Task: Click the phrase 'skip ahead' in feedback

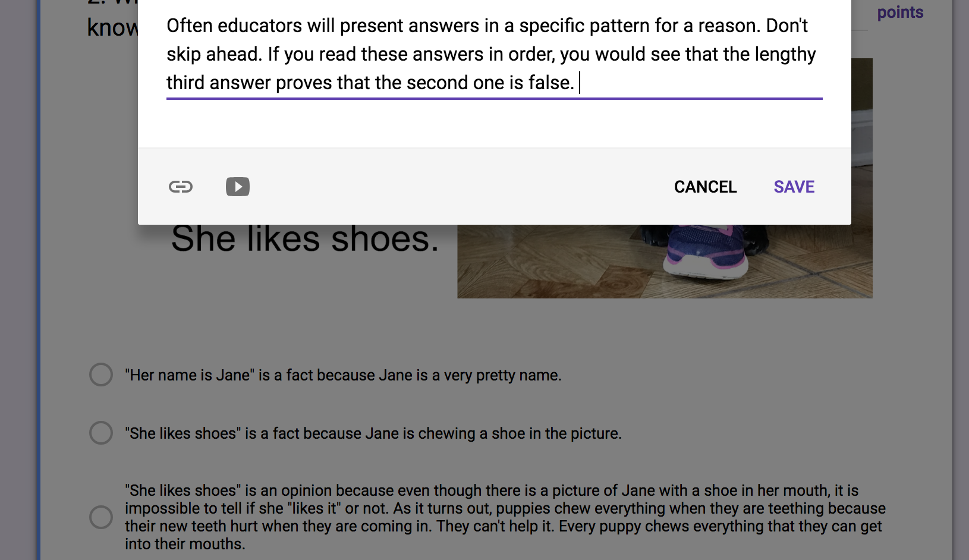Action: 213,54
